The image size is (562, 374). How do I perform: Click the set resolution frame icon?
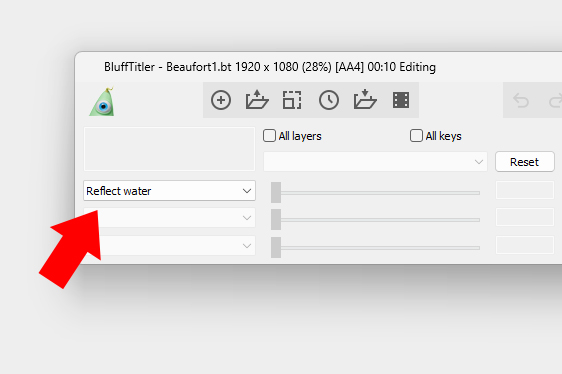(292, 100)
